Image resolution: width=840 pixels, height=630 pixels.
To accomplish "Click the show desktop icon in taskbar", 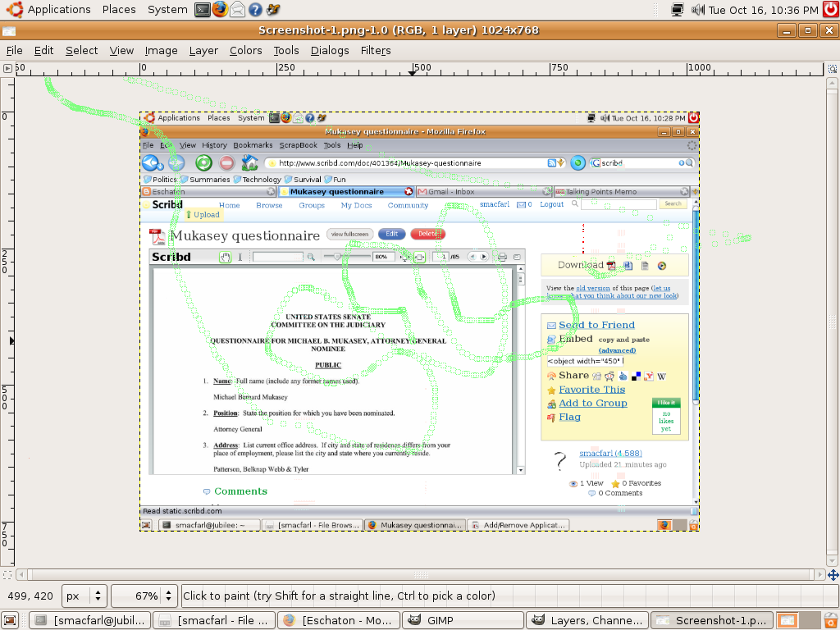I will (10, 620).
